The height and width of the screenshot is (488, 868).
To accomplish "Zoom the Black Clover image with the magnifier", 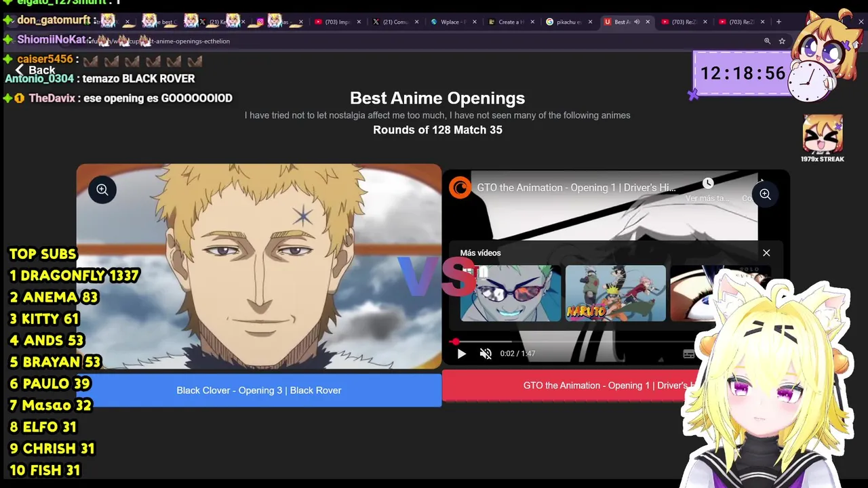I will coord(102,190).
